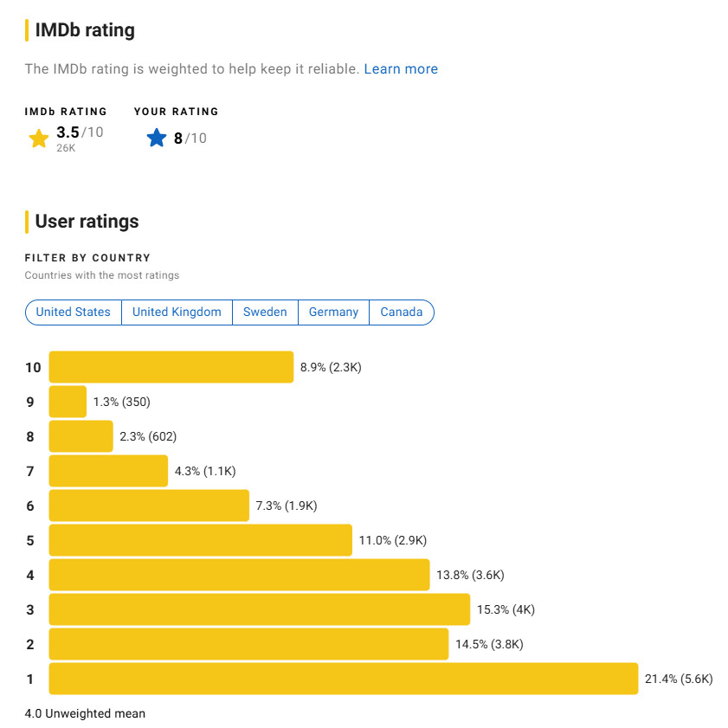
Task: Click the 7-star rating bar
Action: click(x=108, y=471)
